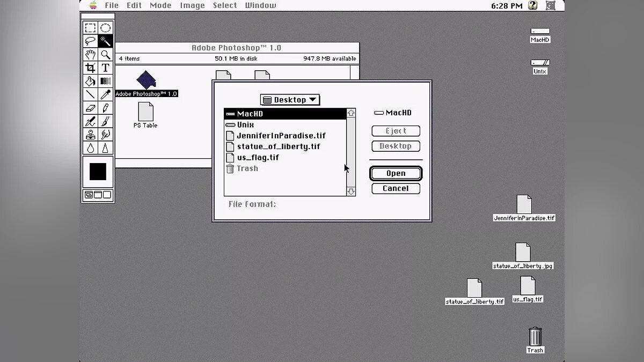Pick the Zoom magnifier tool
Image resolution: width=644 pixels, height=362 pixels.
tap(105, 55)
